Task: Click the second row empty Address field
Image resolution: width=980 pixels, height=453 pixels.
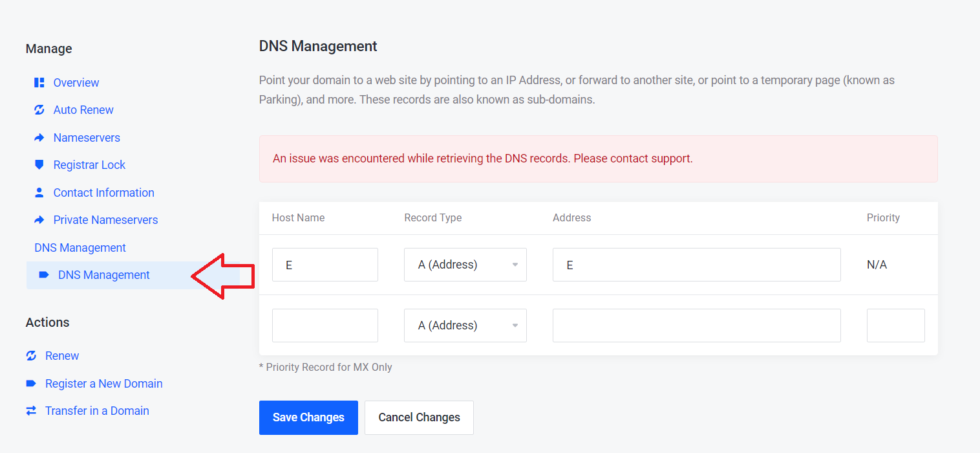Action: click(696, 326)
